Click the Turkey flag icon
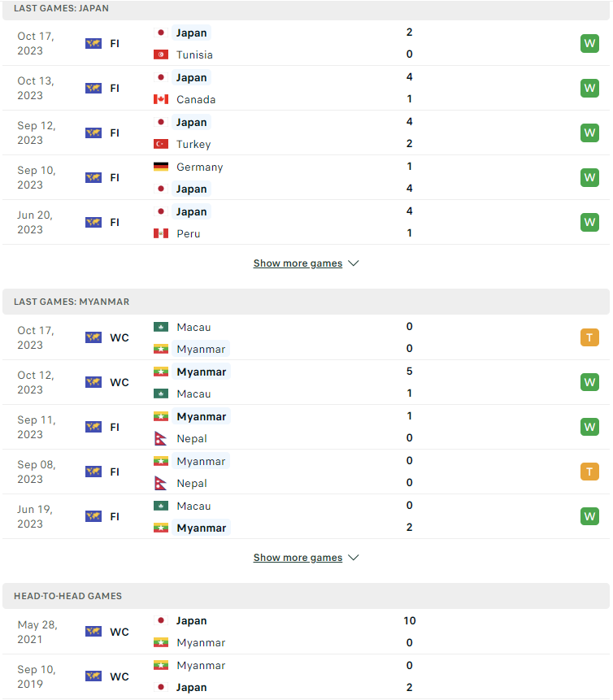Viewport: 613px width, 700px height. (x=161, y=144)
